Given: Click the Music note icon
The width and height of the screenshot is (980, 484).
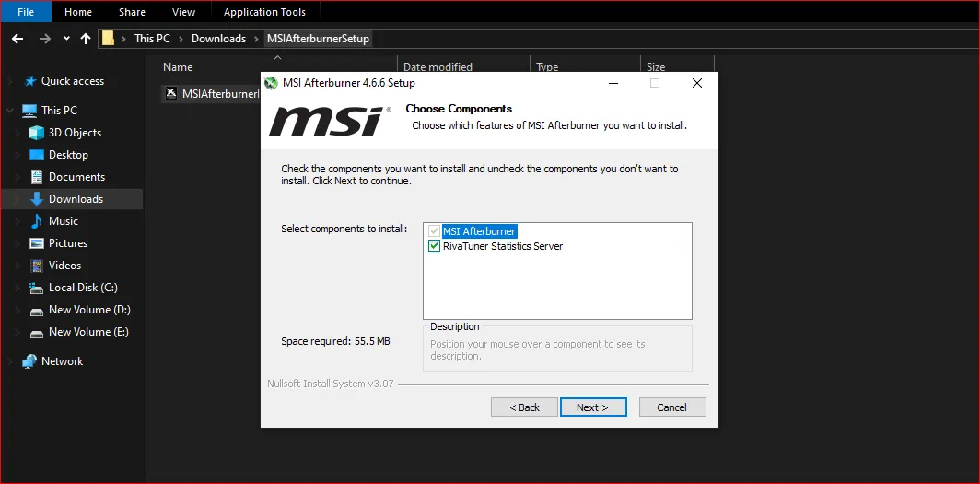Looking at the screenshot, I should pyautogui.click(x=37, y=221).
